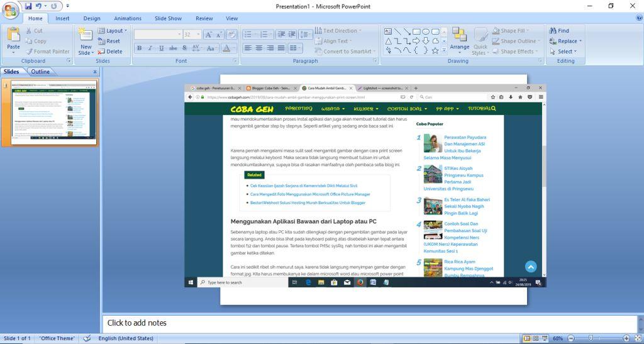Viewport: 644px width, 344px height.
Task: Switch to the Design ribbon tab
Action: tap(92, 18)
